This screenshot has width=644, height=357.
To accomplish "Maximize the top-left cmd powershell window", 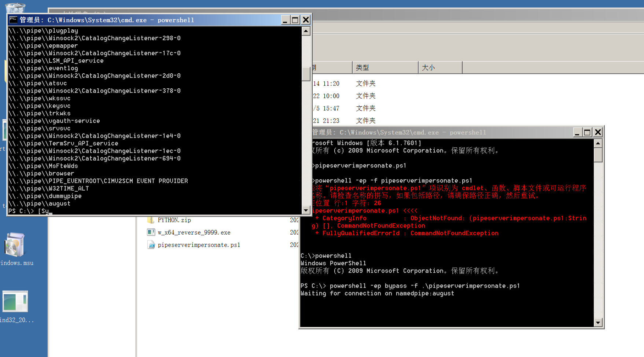I will point(295,20).
